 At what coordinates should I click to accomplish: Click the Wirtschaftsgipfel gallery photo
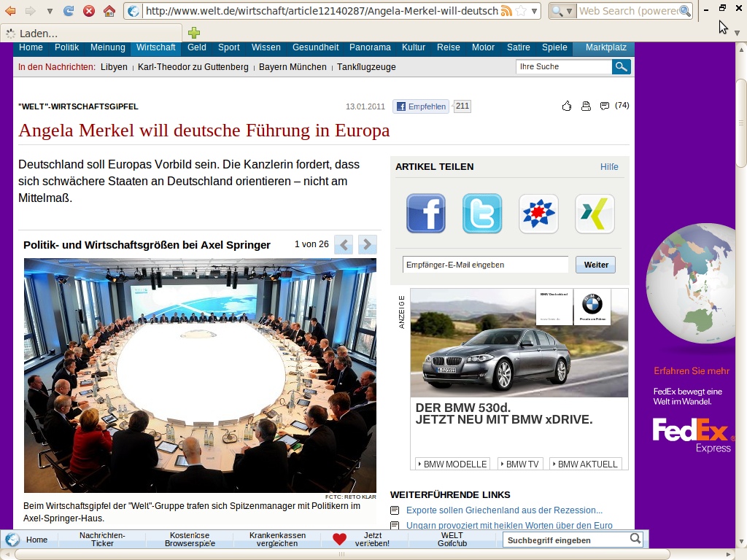pos(200,376)
